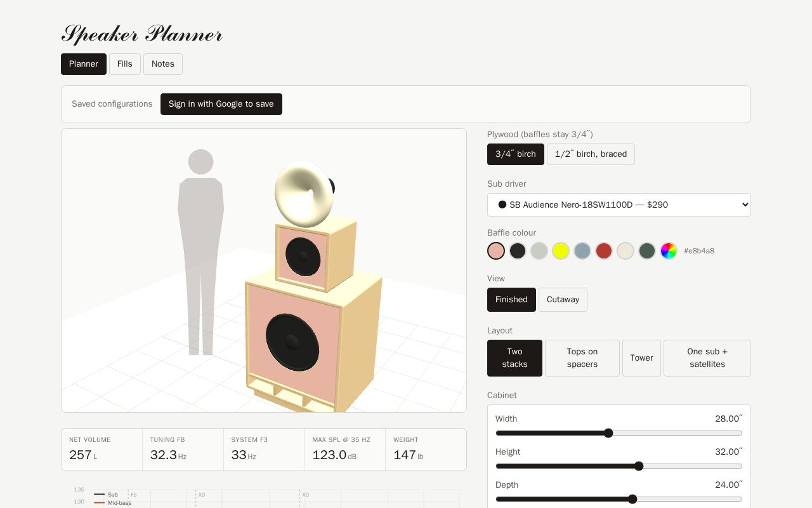Click the Max SPL 123.0 dB value
Image resolution: width=812 pixels, height=508 pixels.
click(x=345, y=450)
